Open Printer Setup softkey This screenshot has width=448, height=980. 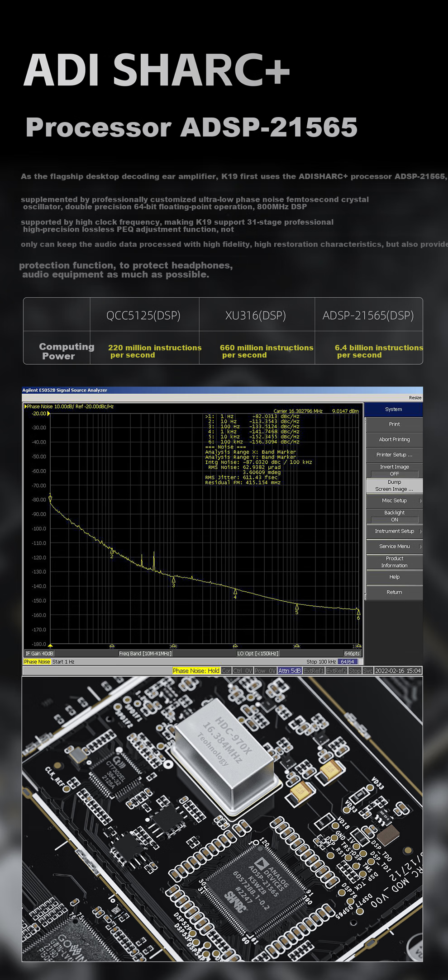394,455
